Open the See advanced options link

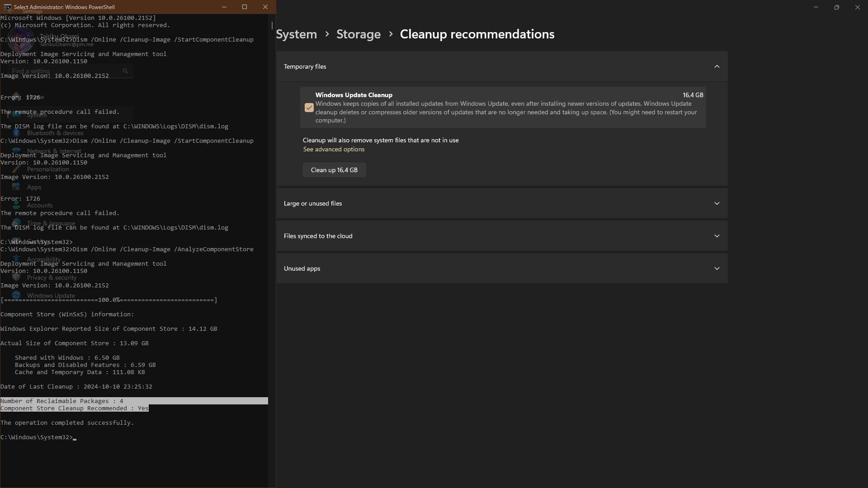(x=334, y=149)
